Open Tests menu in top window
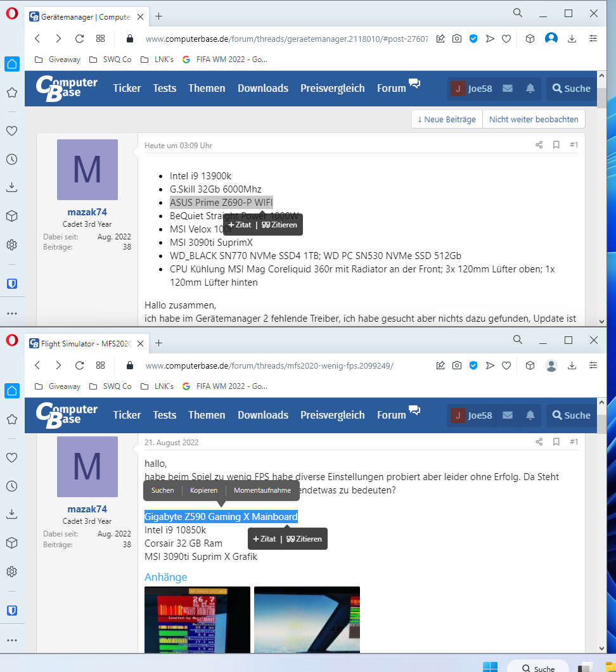This screenshot has width=616, height=672. 165,88
